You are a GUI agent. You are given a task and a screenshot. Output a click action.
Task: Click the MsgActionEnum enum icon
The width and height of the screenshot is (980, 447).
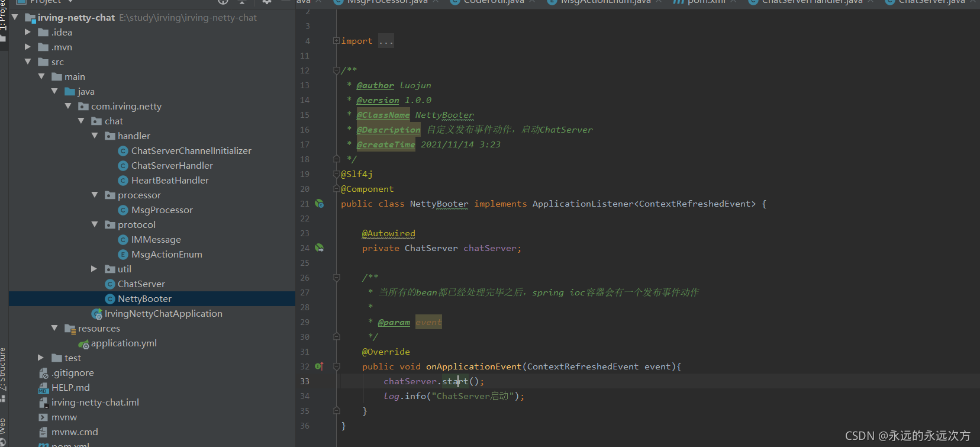coord(123,255)
